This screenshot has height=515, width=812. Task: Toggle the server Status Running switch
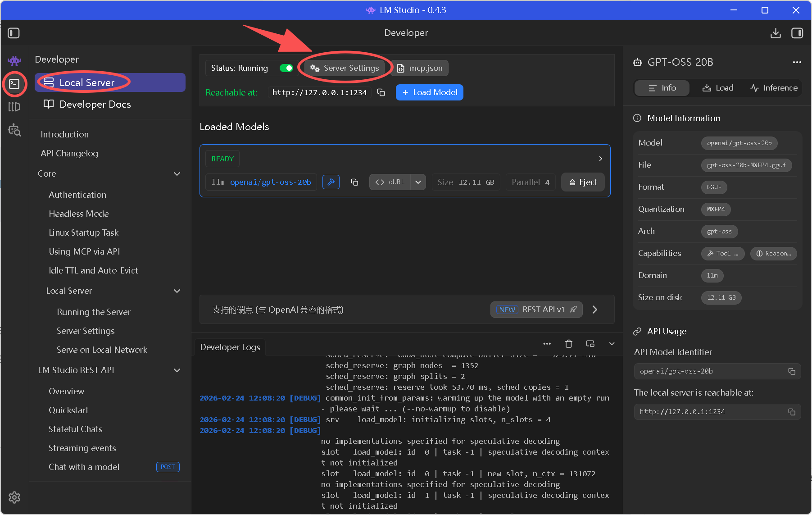coord(286,68)
